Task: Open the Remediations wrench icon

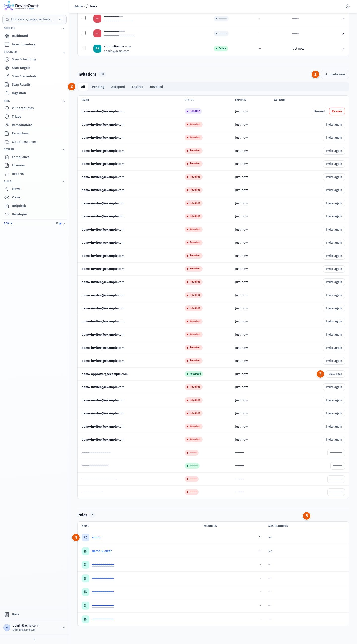Action: coord(7,125)
